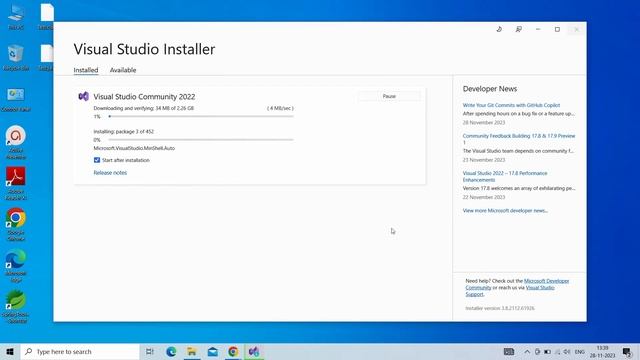Select the Visual Studio Community 2022 title
This screenshot has width=640, height=360.
click(144, 97)
